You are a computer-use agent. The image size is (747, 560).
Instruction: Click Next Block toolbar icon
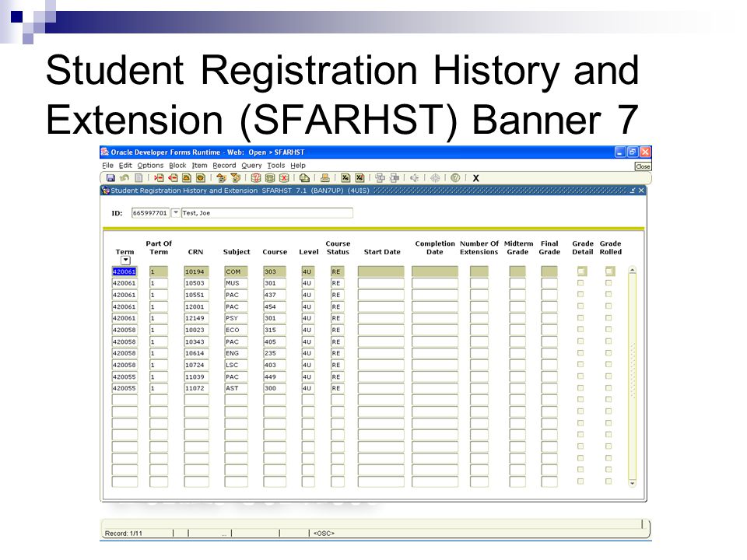click(235, 178)
